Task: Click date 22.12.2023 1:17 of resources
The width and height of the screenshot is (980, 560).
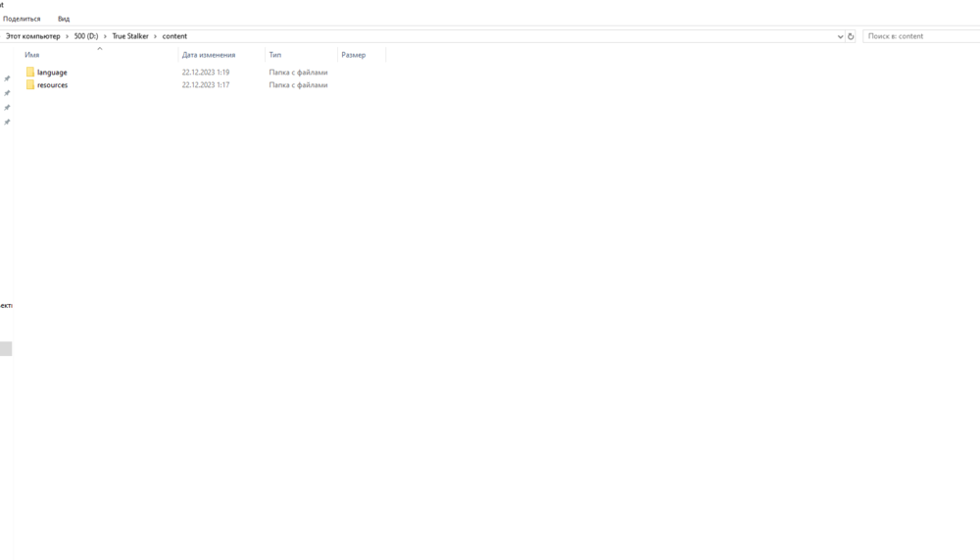Action: click(206, 85)
